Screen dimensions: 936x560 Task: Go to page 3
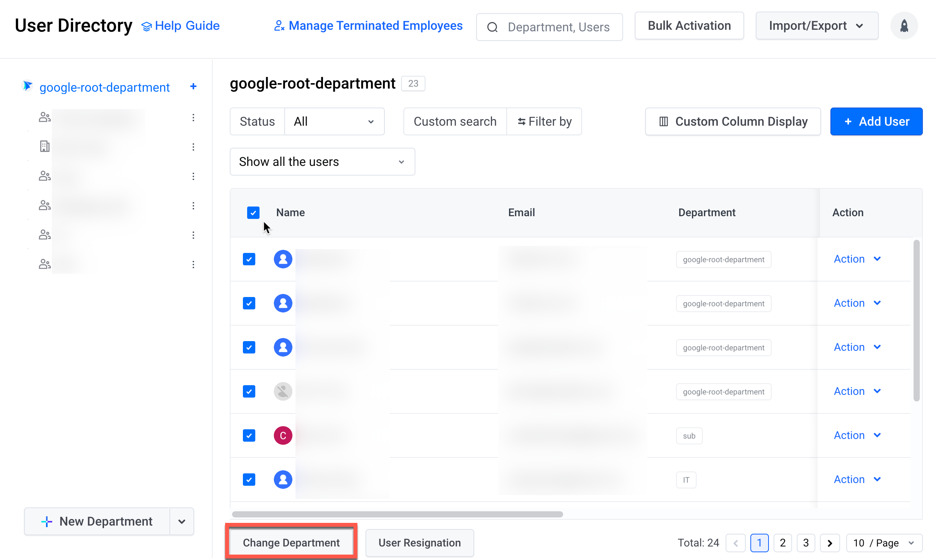click(x=806, y=543)
